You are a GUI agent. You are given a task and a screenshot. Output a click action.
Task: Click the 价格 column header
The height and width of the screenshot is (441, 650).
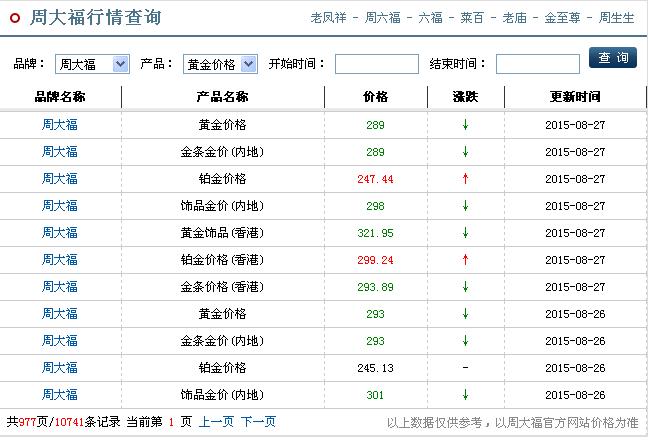click(375, 97)
